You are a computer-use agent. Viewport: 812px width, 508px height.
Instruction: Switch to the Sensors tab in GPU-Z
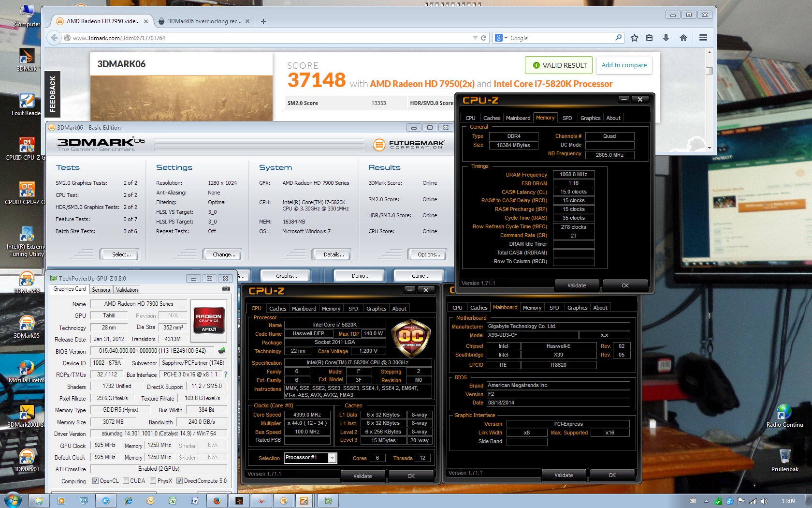101,290
